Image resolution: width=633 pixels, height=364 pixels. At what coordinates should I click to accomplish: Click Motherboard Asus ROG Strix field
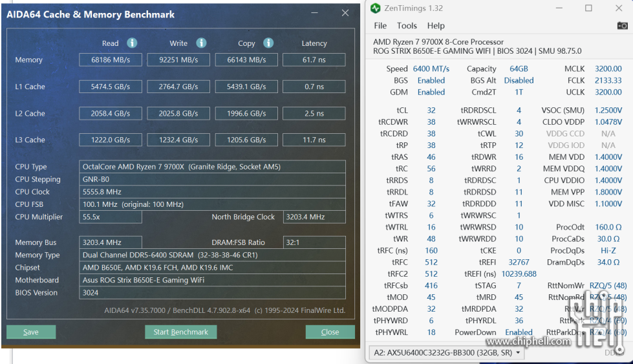212,280
